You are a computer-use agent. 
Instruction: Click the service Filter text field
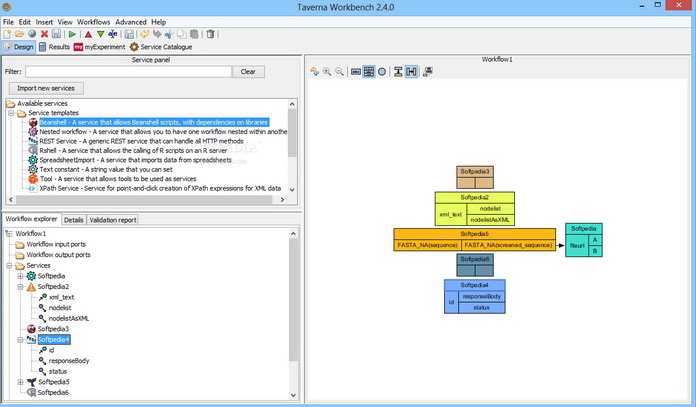pos(128,72)
